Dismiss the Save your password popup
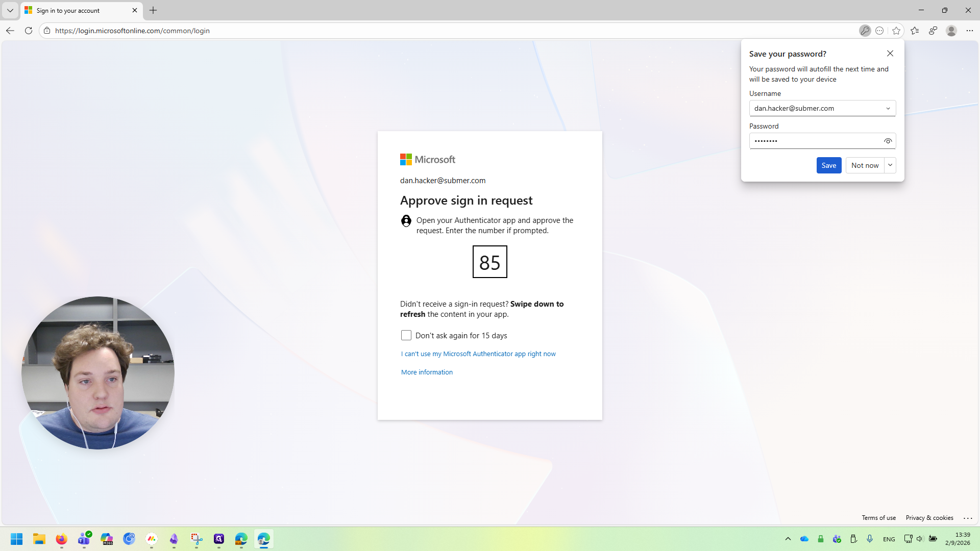 pyautogui.click(x=890, y=54)
